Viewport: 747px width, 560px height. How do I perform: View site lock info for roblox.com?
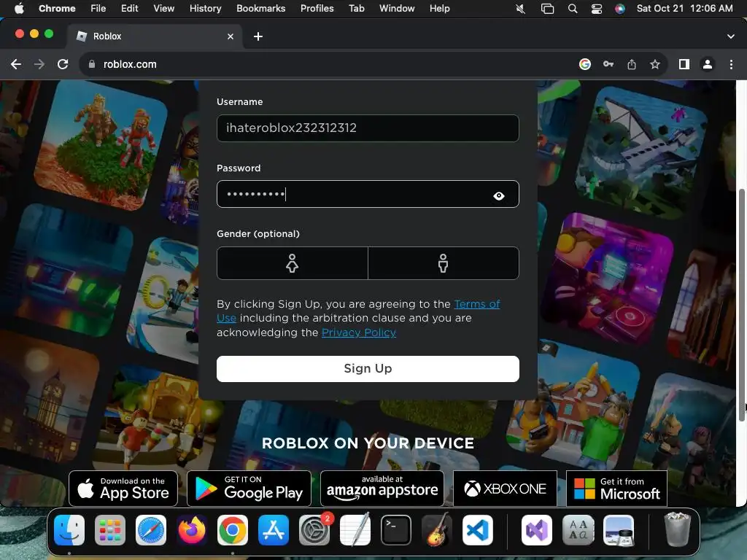tap(91, 64)
